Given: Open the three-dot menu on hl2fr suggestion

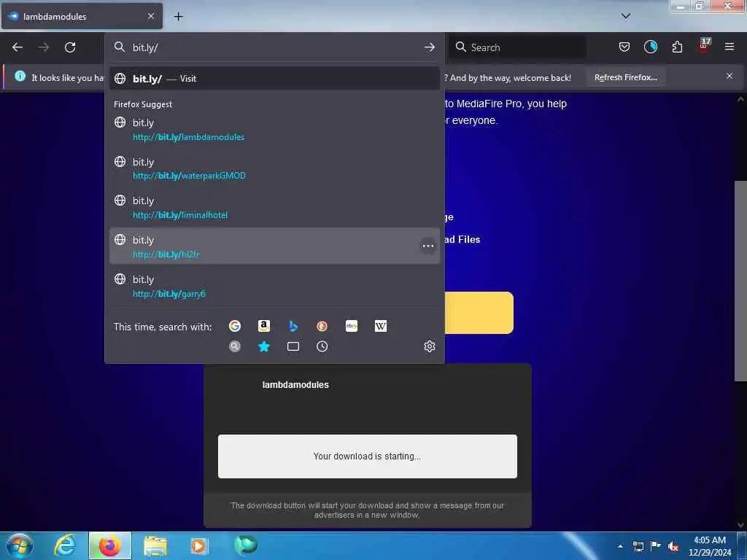Looking at the screenshot, I should (427, 246).
